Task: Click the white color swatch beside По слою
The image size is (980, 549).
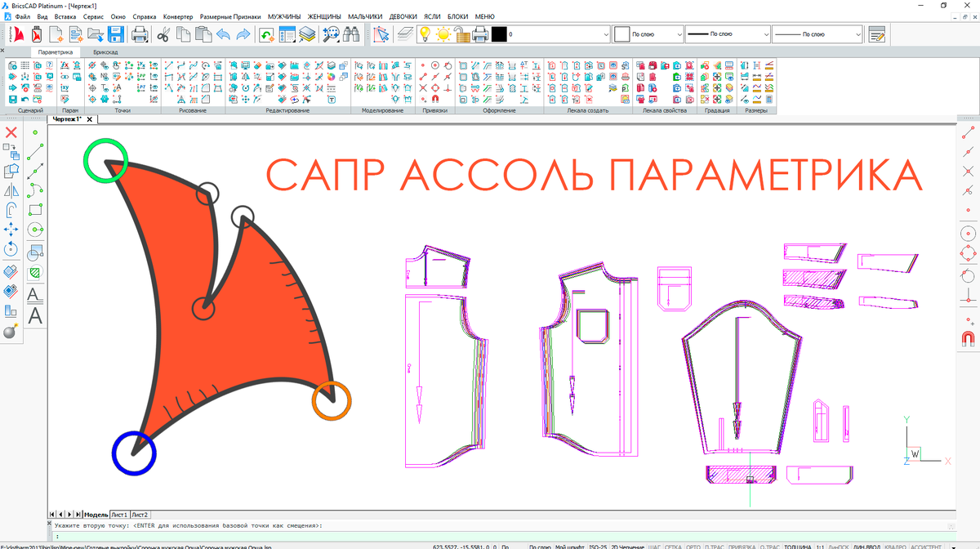Action: [622, 34]
